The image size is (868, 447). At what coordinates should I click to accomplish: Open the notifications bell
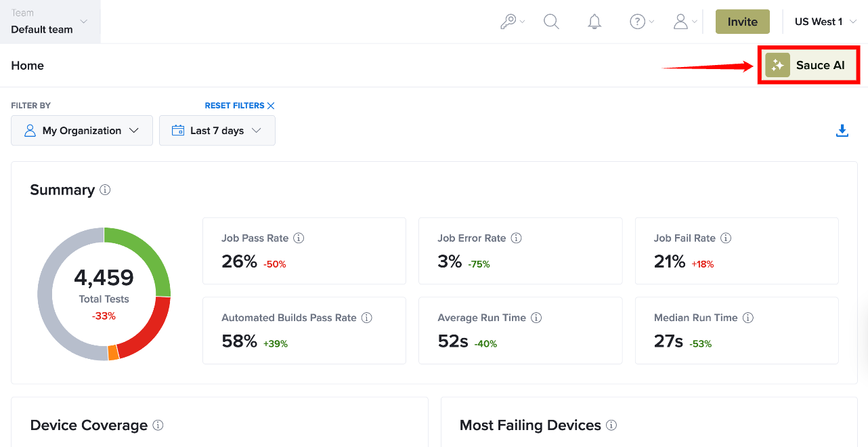click(x=594, y=22)
